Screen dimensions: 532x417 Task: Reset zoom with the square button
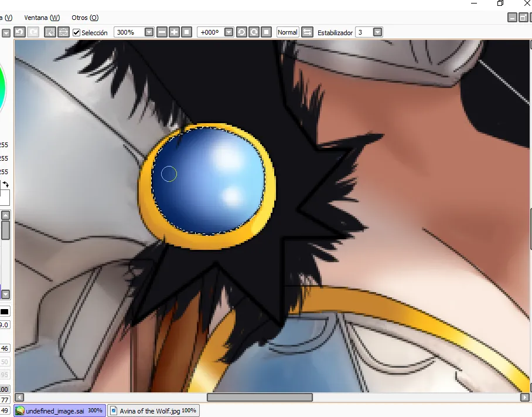pyautogui.click(x=186, y=32)
